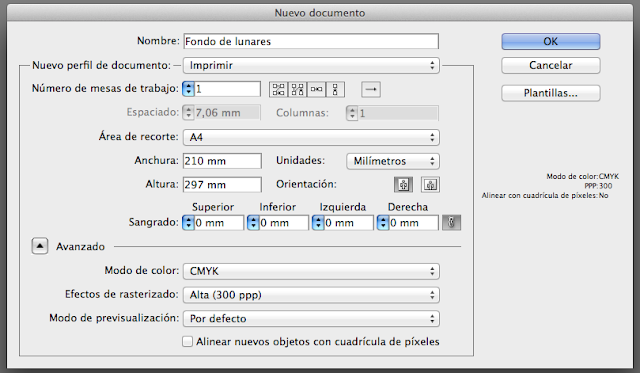This screenshot has width=640, height=373.
Task: Choose arrange by column artboard icon
Action: pyautogui.click(x=335, y=89)
